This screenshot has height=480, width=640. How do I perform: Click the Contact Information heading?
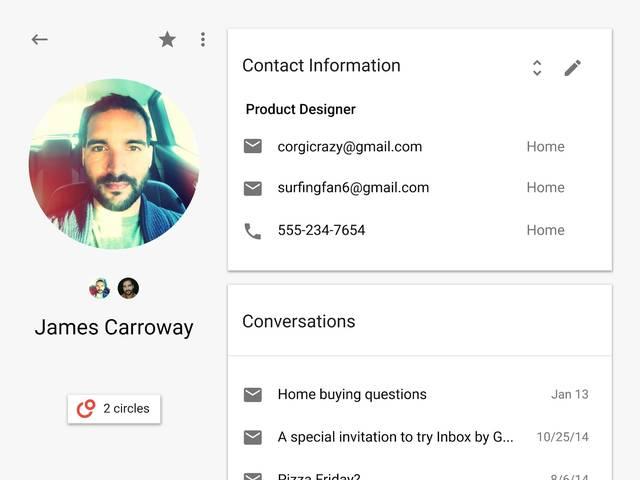(x=321, y=66)
